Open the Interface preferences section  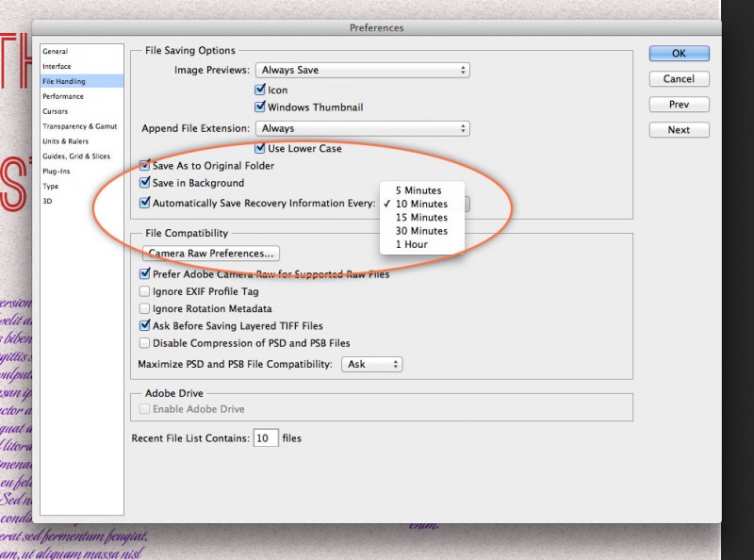click(57, 66)
